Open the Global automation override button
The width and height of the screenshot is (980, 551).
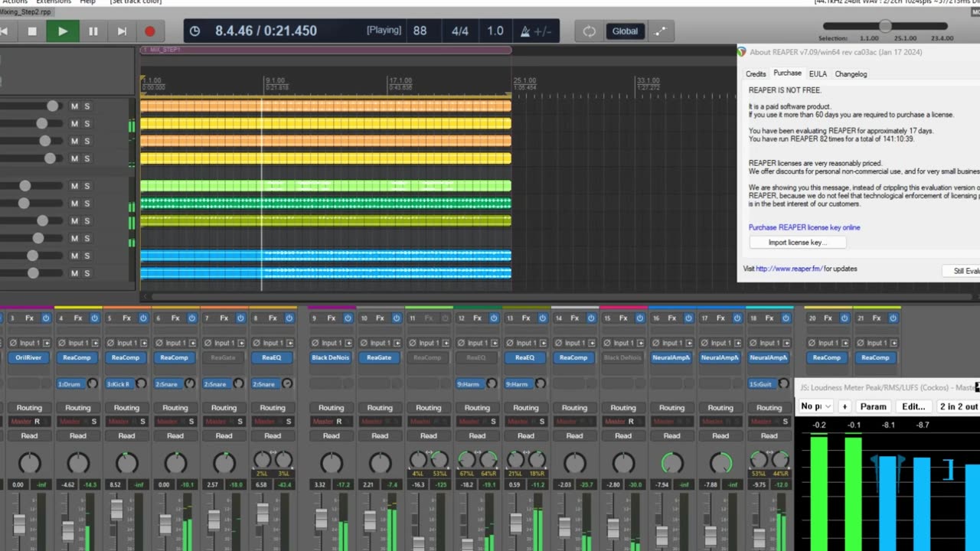click(625, 31)
